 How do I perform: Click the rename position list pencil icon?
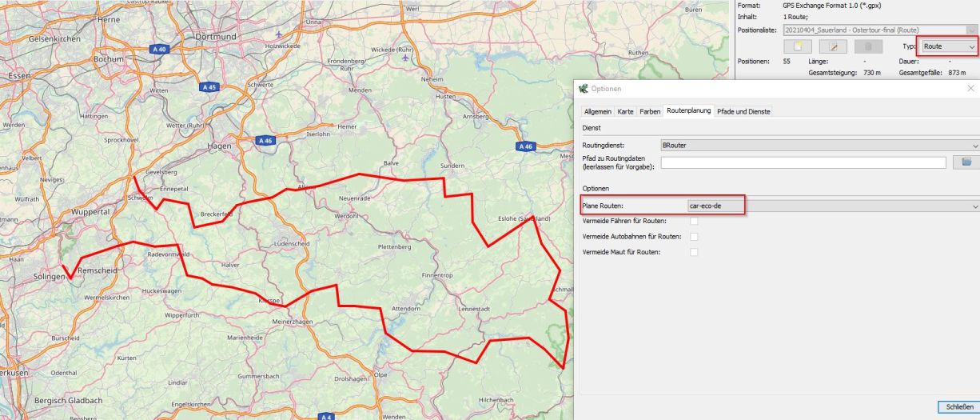click(x=832, y=46)
